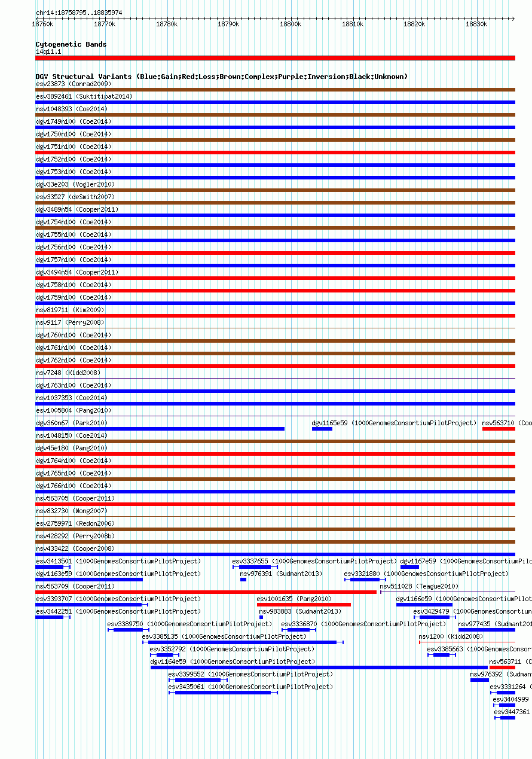Open variant nsv1048393 (Coe2014)

72,109
